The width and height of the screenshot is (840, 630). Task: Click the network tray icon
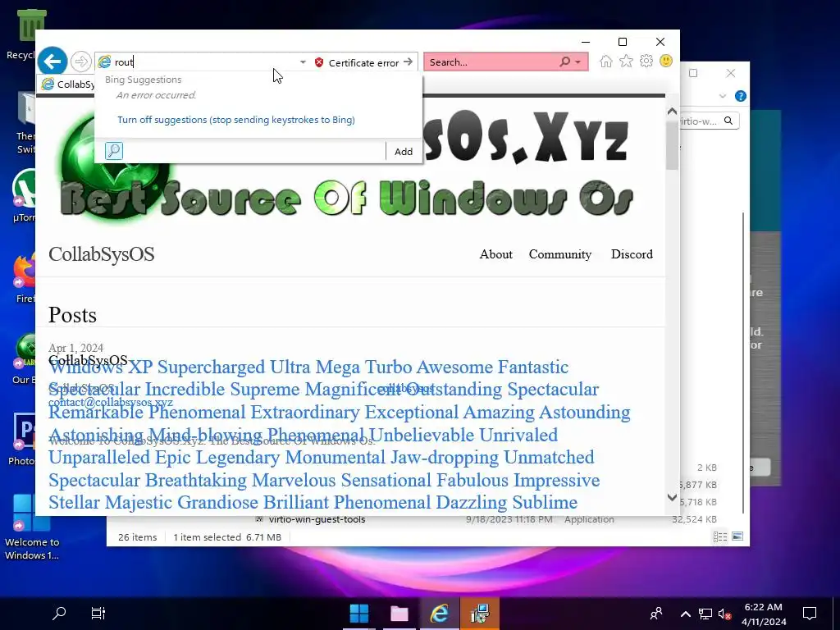tap(705, 614)
